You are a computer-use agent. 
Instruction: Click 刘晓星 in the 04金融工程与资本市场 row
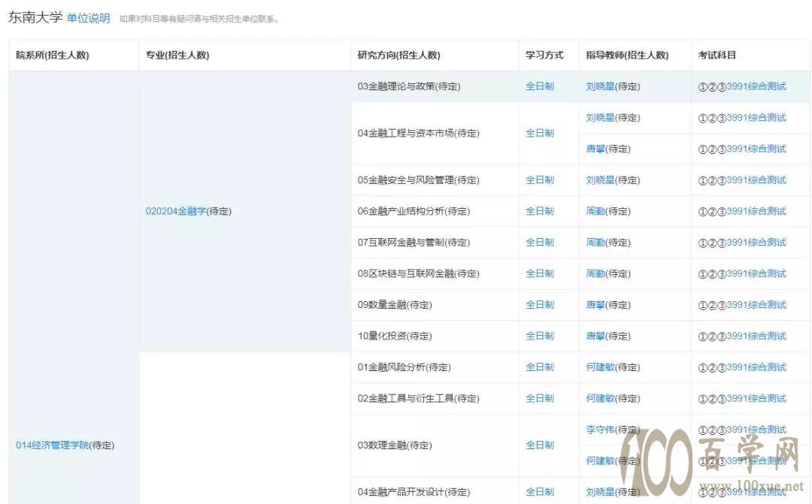click(600, 117)
